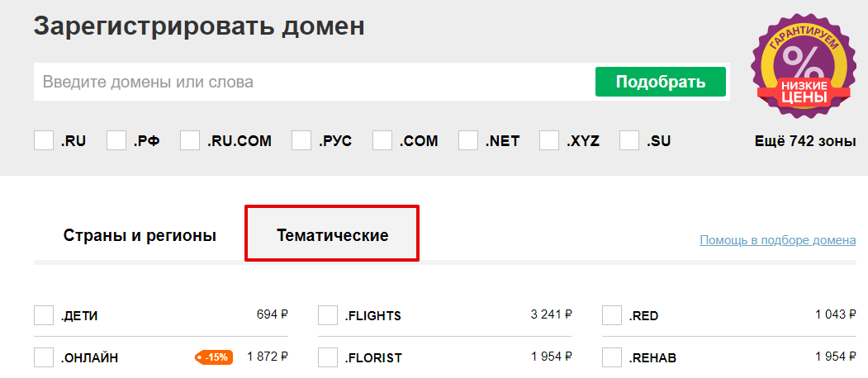
Task: Check the .RU domain zone checkbox
Action: [x=44, y=140]
